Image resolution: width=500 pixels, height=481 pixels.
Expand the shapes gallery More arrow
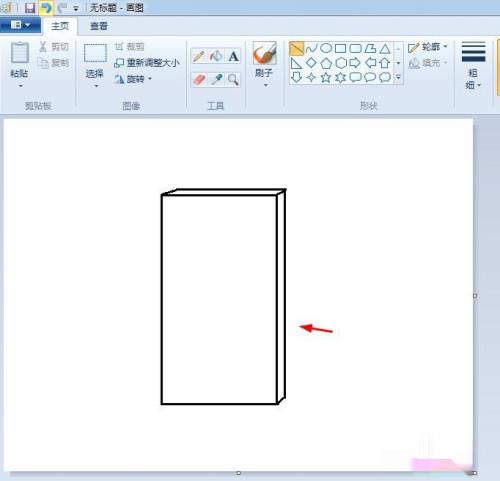[398, 77]
